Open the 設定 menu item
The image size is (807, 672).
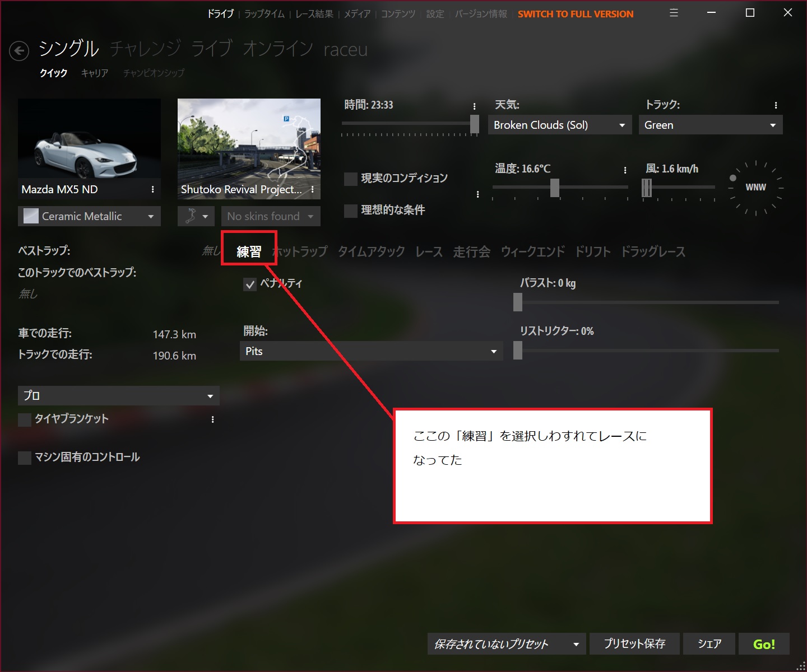435,14
